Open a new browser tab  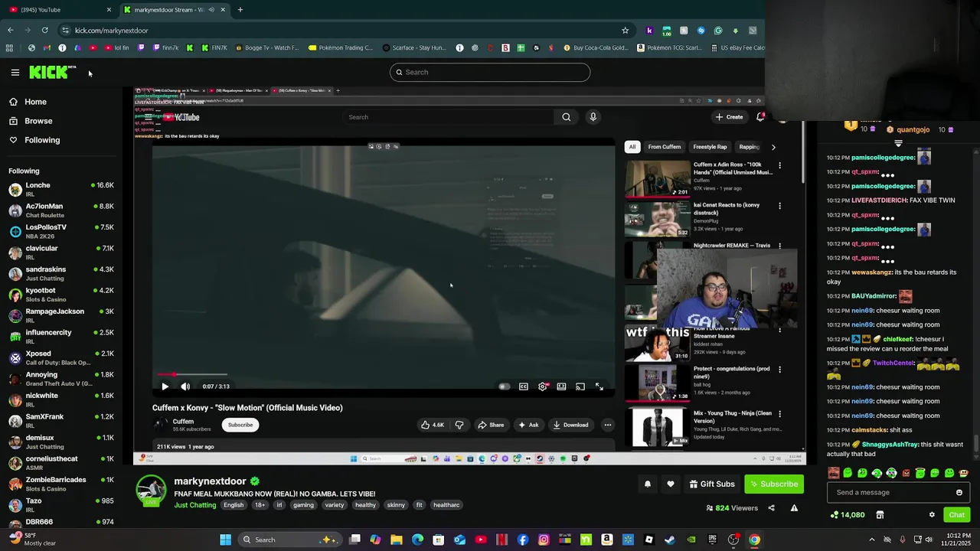point(240,10)
